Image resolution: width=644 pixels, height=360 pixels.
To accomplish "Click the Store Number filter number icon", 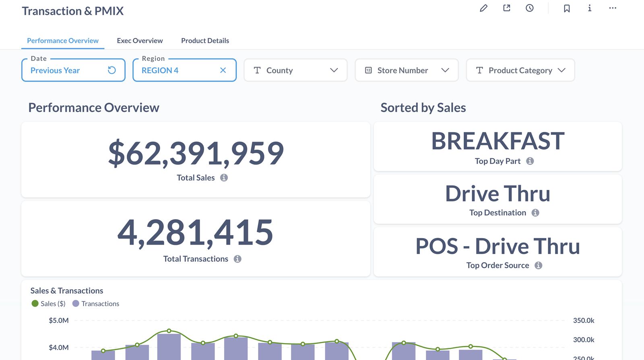I will pyautogui.click(x=368, y=70).
